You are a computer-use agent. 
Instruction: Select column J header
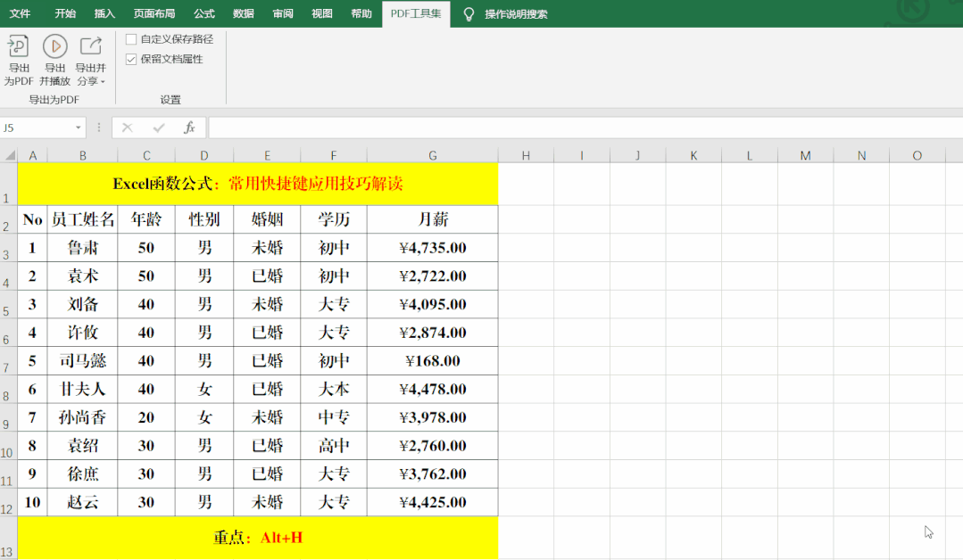tap(637, 156)
